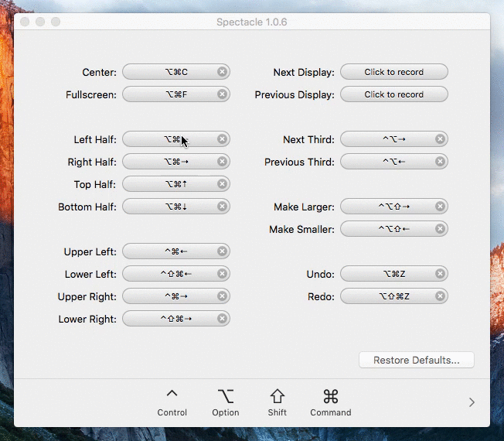The height and width of the screenshot is (441, 504).
Task: Click the "Undo:" label
Action: [321, 275]
